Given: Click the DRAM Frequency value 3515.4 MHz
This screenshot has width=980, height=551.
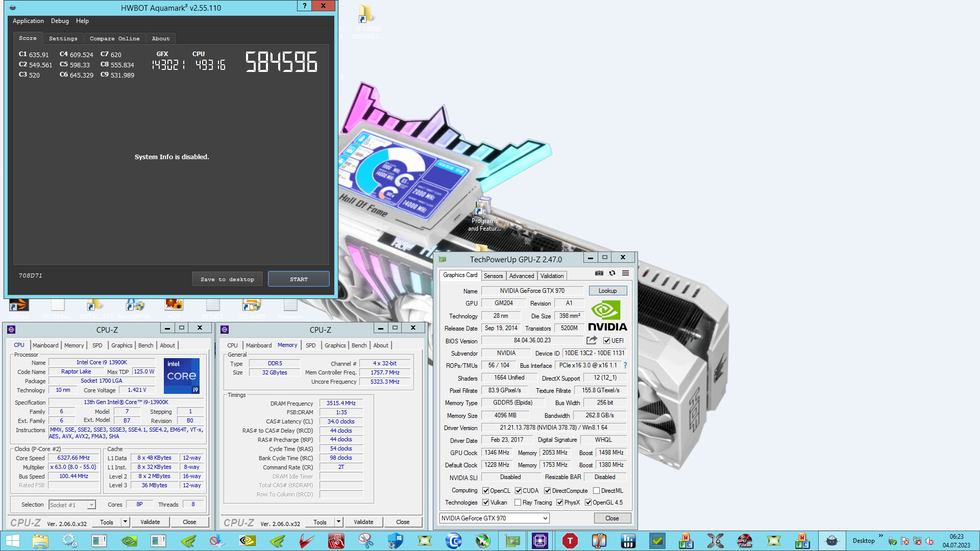Looking at the screenshot, I should pos(341,403).
